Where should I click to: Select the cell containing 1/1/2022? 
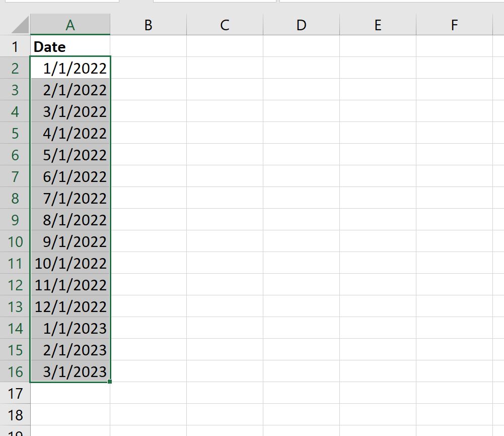(x=70, y=68)
